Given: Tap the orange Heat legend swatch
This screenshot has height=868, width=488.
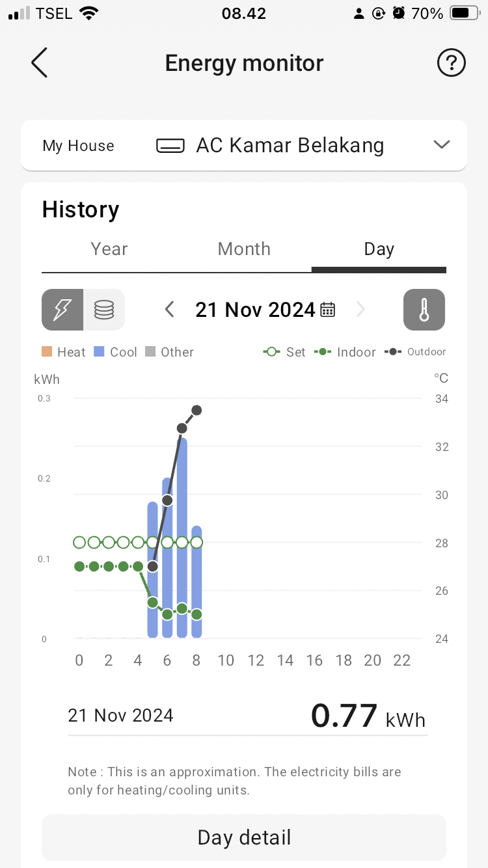Looking at the screenshot, I should (47, 352).
